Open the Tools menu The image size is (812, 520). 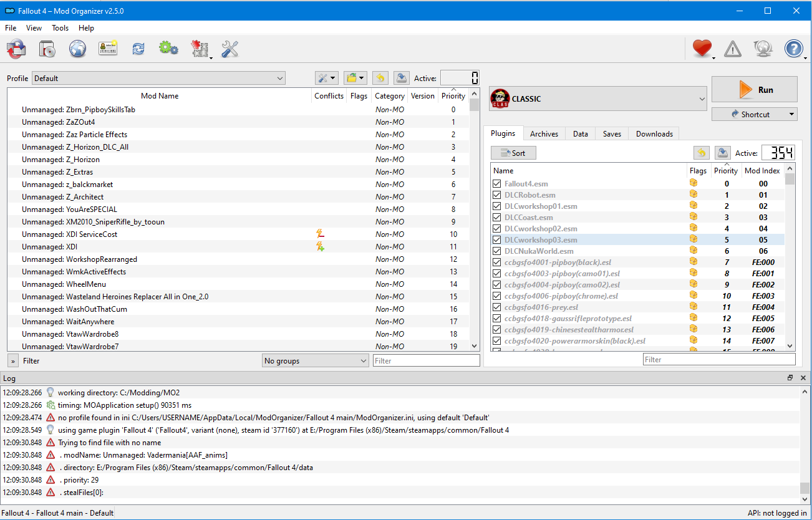click(60, 28)
